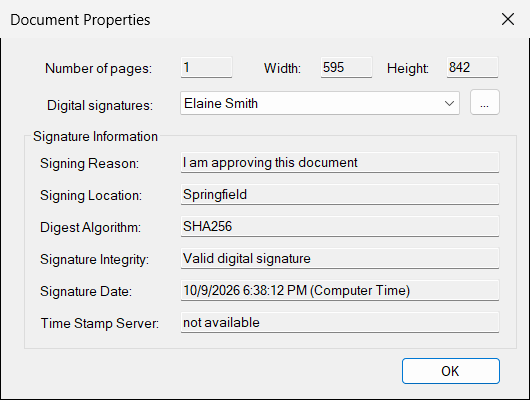This screenshot has height=400, width=530.
Task: Click the Signature Integrity field
Action: coord(340,258)
